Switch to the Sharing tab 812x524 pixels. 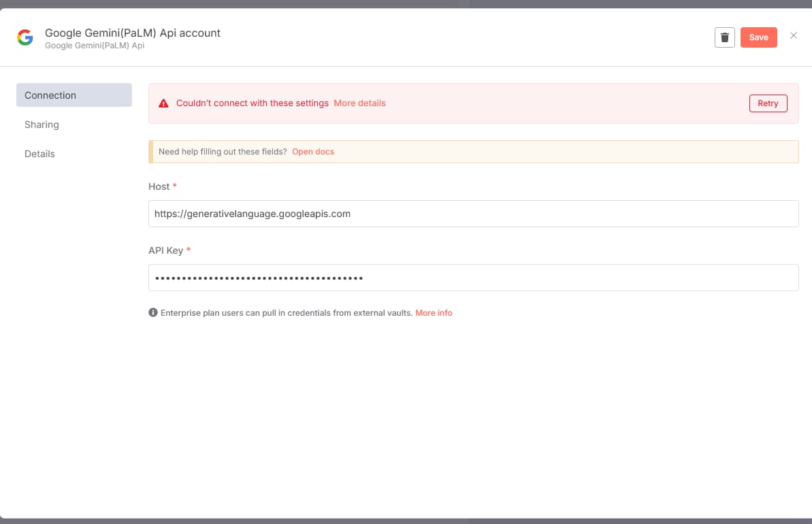(x=42, y=125)
